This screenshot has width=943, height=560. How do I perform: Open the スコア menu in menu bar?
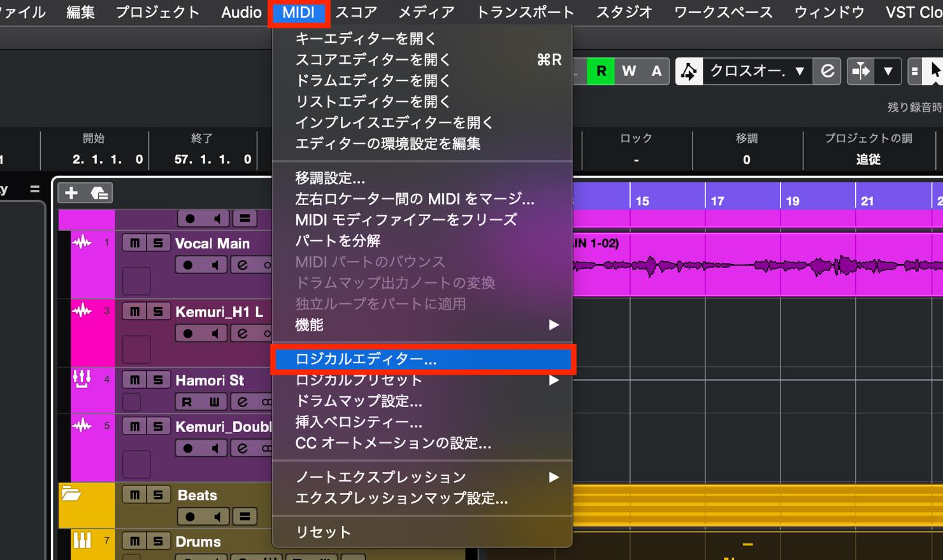coord(356,12)
